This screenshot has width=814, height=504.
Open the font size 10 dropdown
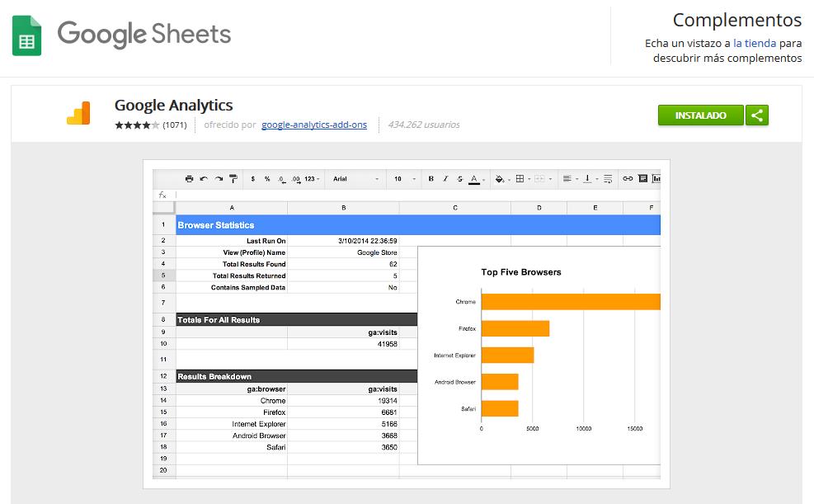(x=403, y=178)
